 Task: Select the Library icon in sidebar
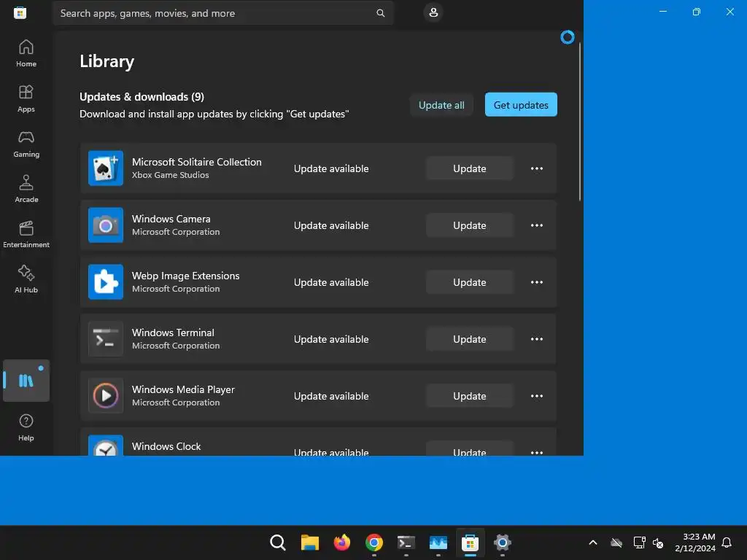[26, 381]
